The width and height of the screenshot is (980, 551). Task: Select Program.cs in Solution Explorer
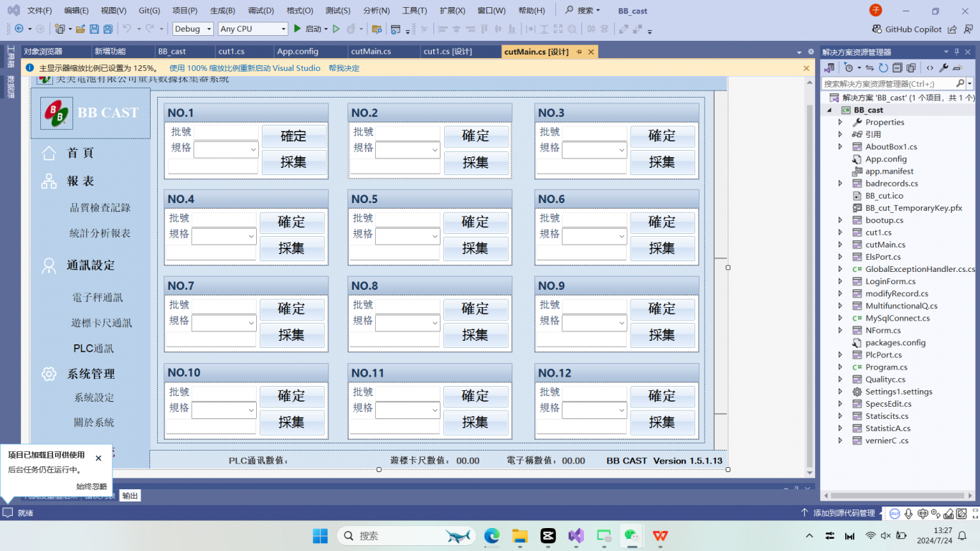tap(886, 367)
